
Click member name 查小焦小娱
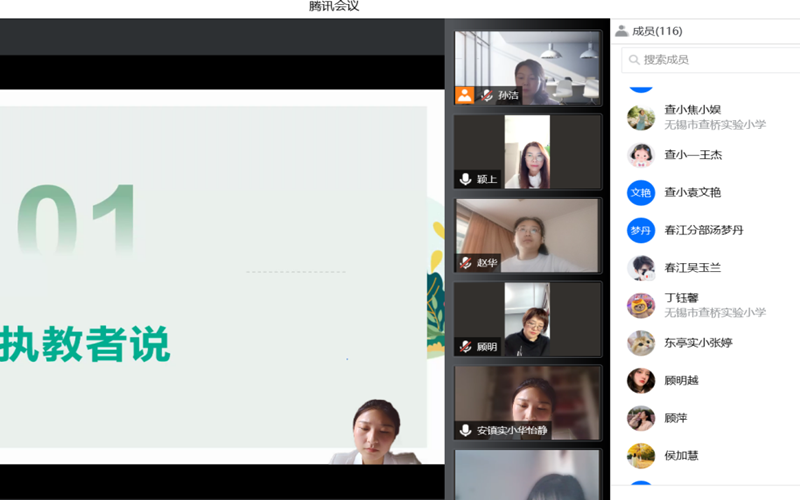(x=692, y=110)
